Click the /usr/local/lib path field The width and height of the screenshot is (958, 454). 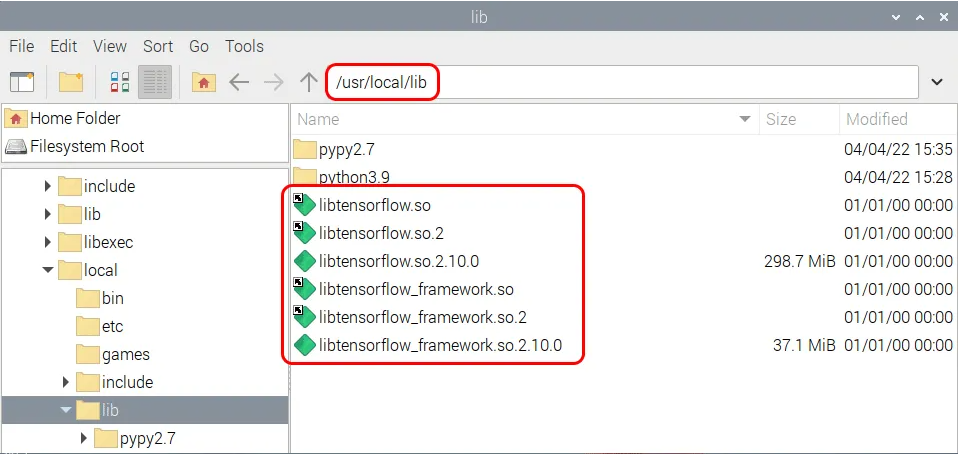(621, 82)
